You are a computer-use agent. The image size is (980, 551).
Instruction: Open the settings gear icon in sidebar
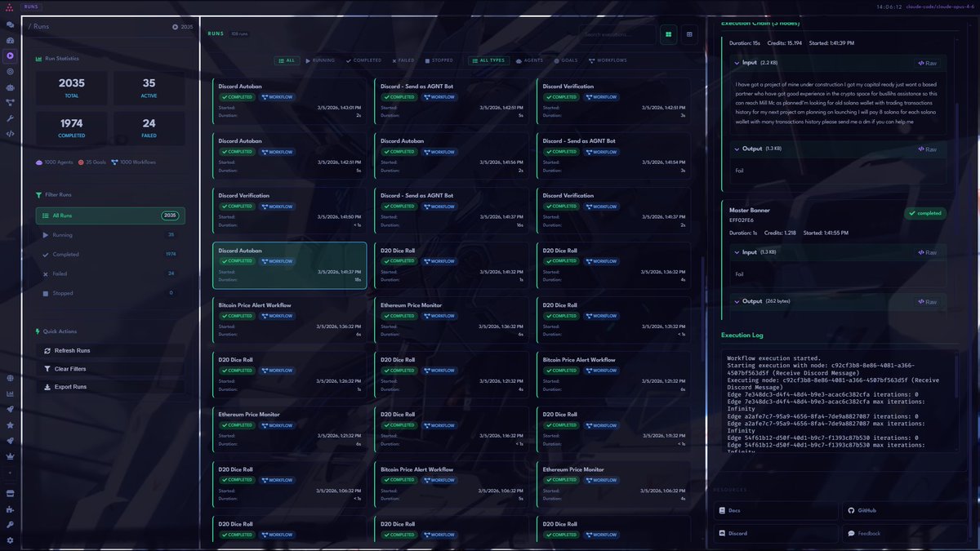click(10, 540)
